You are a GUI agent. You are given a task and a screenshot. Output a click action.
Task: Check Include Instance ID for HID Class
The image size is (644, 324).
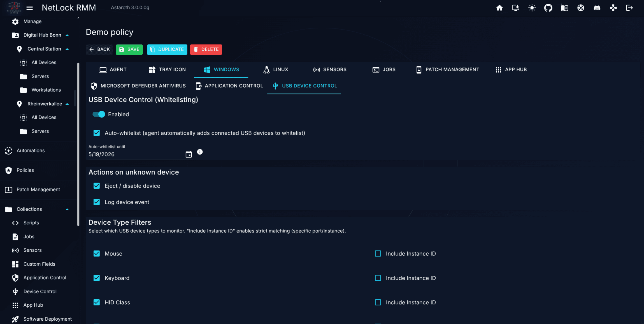click(378, 302)
